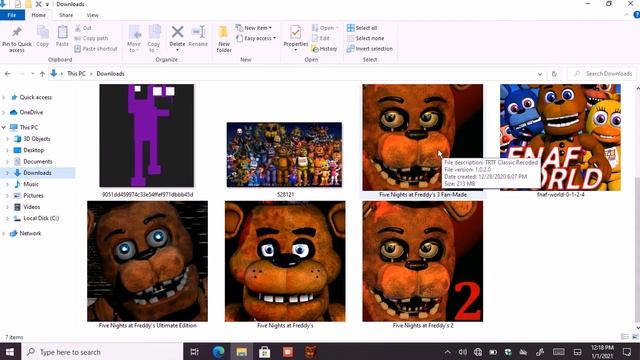This screenshot has height=360, width=640.
Task: Open the Copy to dropdown
Action: (154, 39)
